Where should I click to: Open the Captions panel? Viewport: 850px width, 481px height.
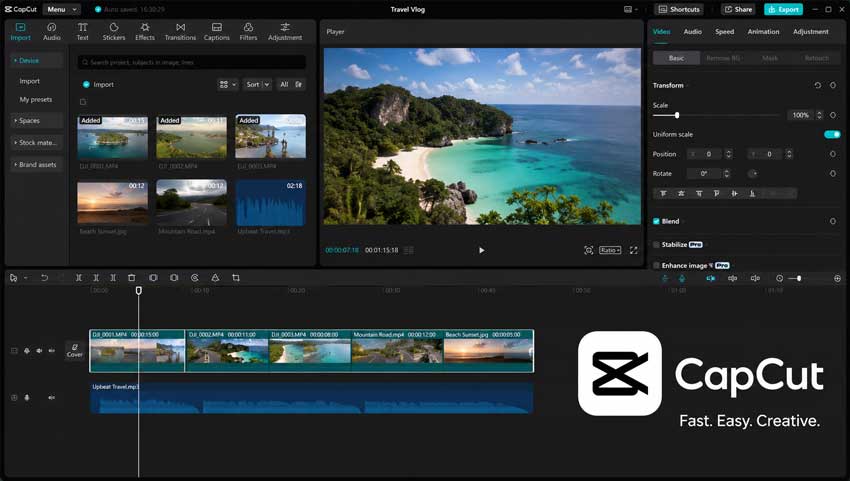pos(217,31)
